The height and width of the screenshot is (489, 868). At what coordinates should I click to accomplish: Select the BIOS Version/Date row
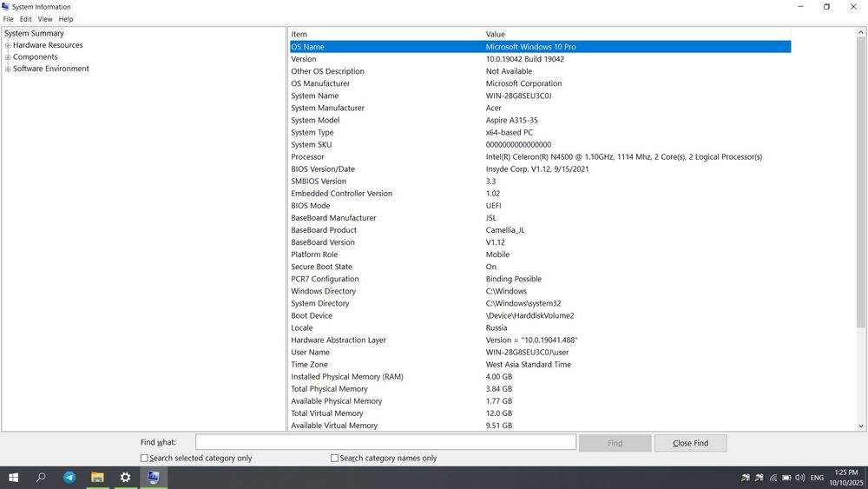(540, 169)
